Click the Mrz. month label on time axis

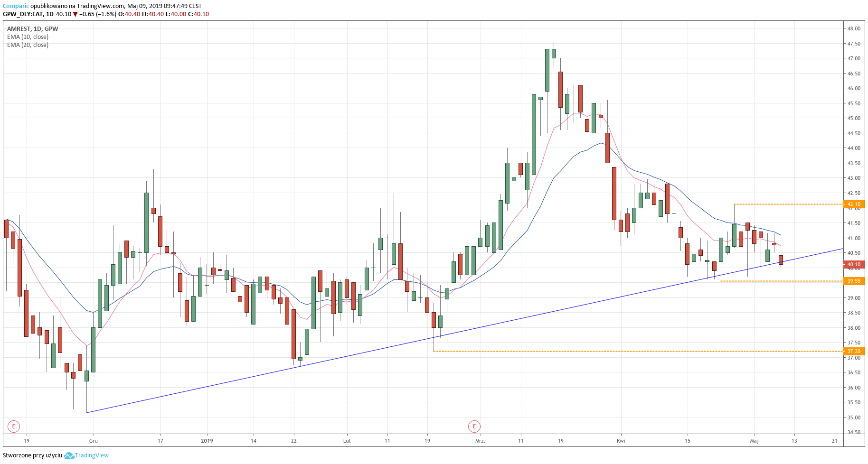point(480,441)
